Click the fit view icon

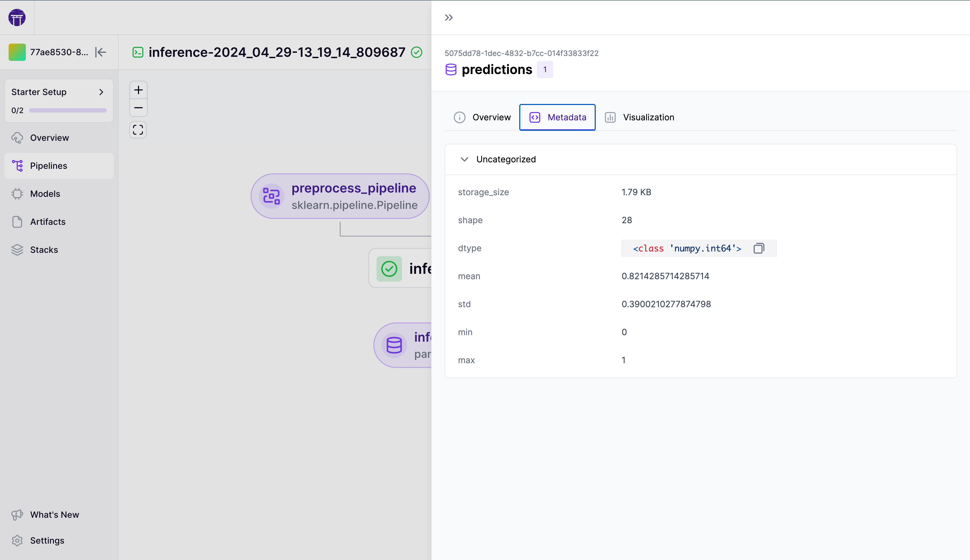click(138, 130)
